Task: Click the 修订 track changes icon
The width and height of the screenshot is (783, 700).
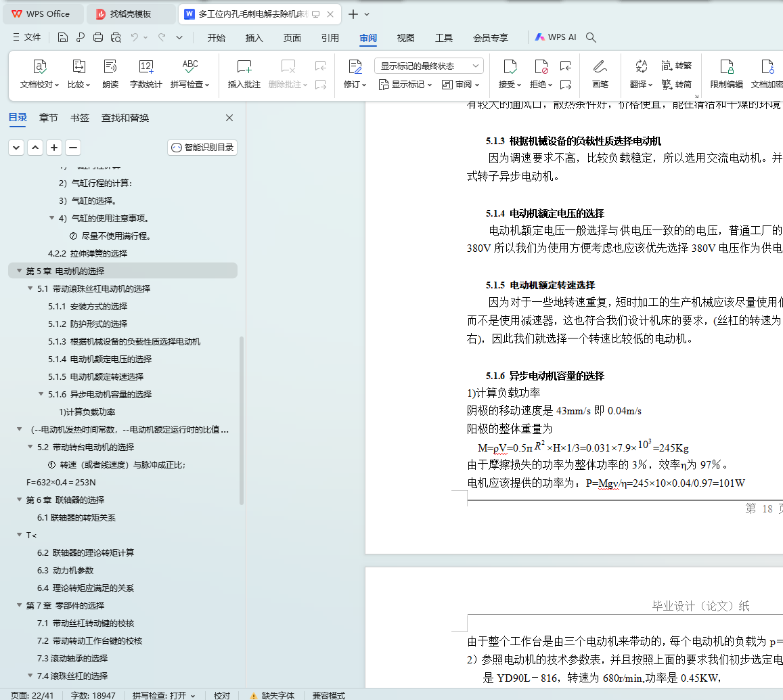Action: (355, 67)
